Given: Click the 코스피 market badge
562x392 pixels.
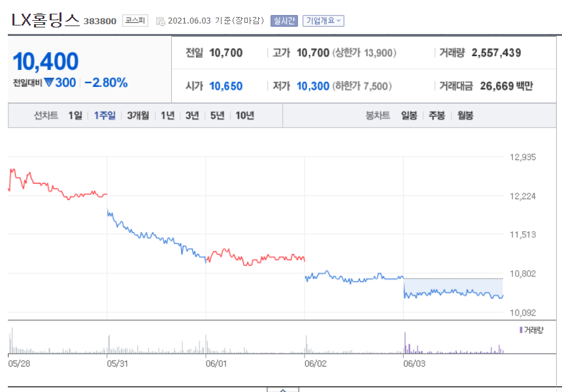Looking at the screenshot, I should click(x=135, y=20).
